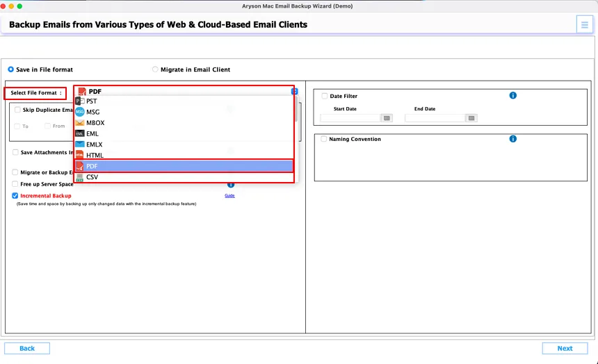Image resolution: width=598 pixels, height=364 pixels.
Task: Choose CSV from the format list
Action: tap(184, 177)
